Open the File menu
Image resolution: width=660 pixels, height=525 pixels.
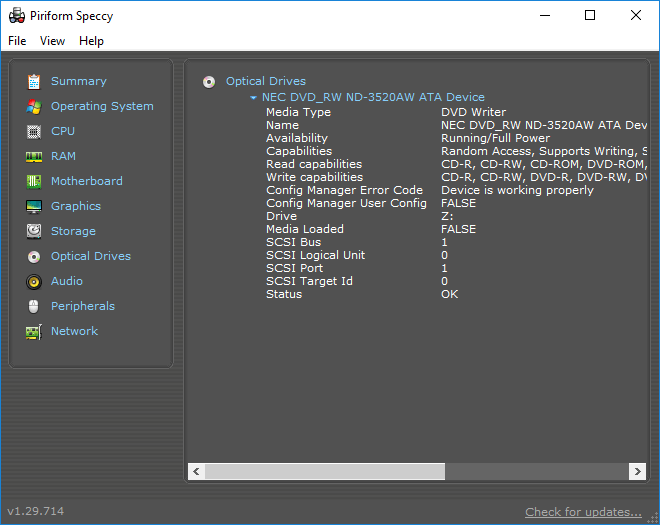tap(17, 41)
